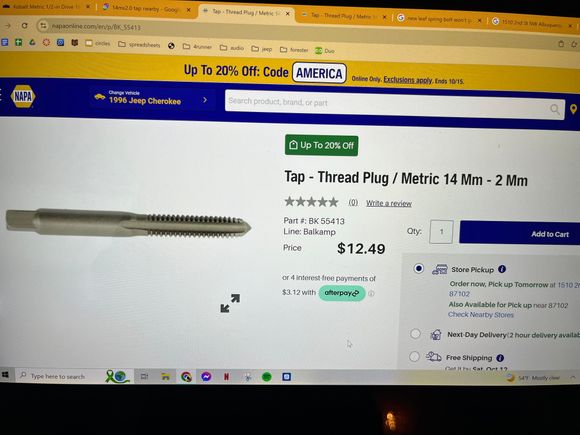Open the Write a review link
This screenshot has width=580, height=435.
point(389,203)
